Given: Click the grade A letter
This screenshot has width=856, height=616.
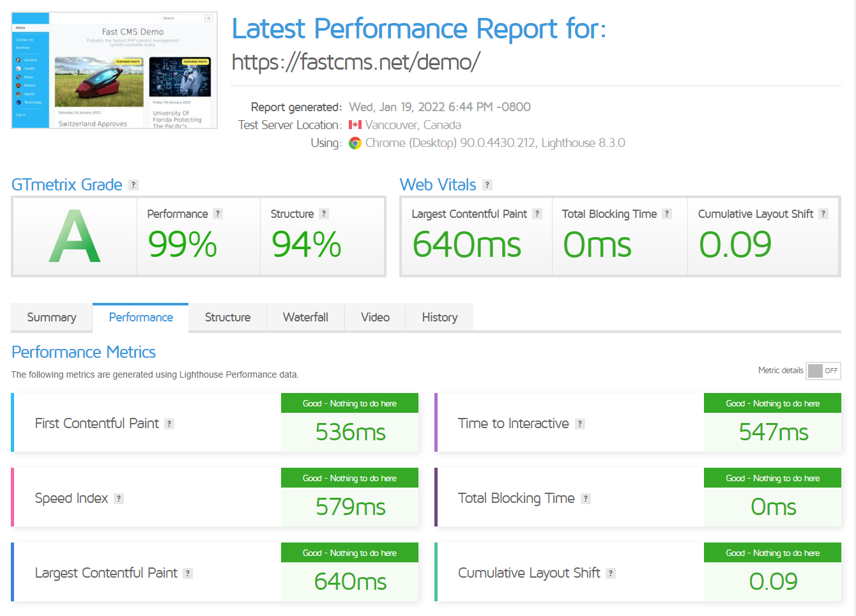Looking at the screenshot, I should point(75,236).
